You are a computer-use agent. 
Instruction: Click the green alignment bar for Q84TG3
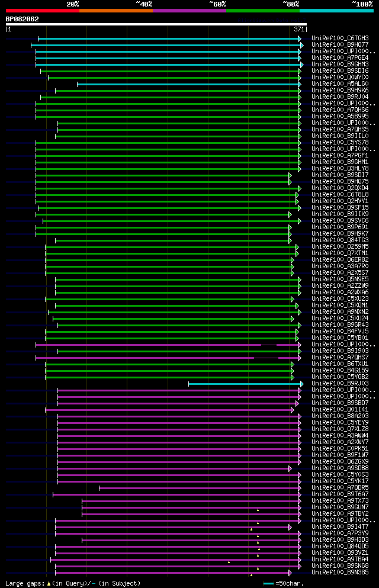[173, 241]
